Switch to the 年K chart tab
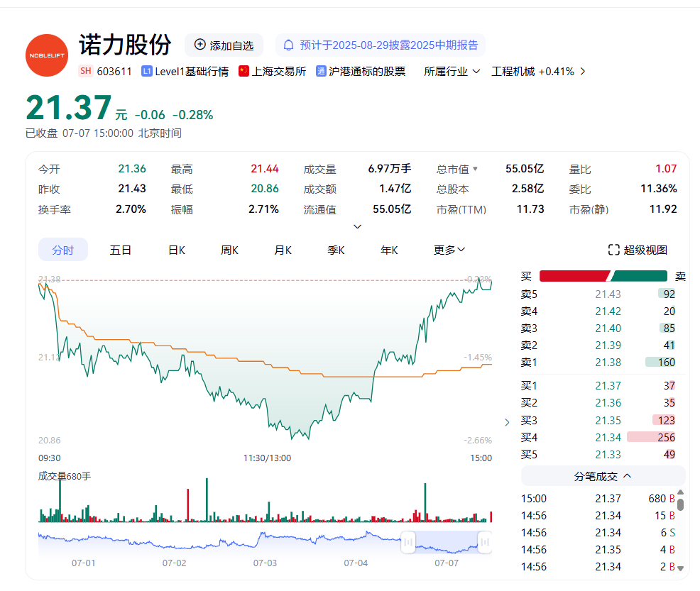This screenshot has height=591, width=700. coord(389,250)
